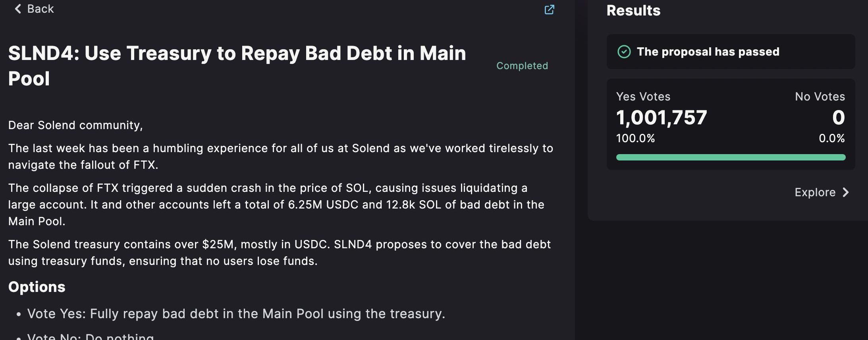
Task: Click the Yes Votes label
Action: click(x=643, y=97)
